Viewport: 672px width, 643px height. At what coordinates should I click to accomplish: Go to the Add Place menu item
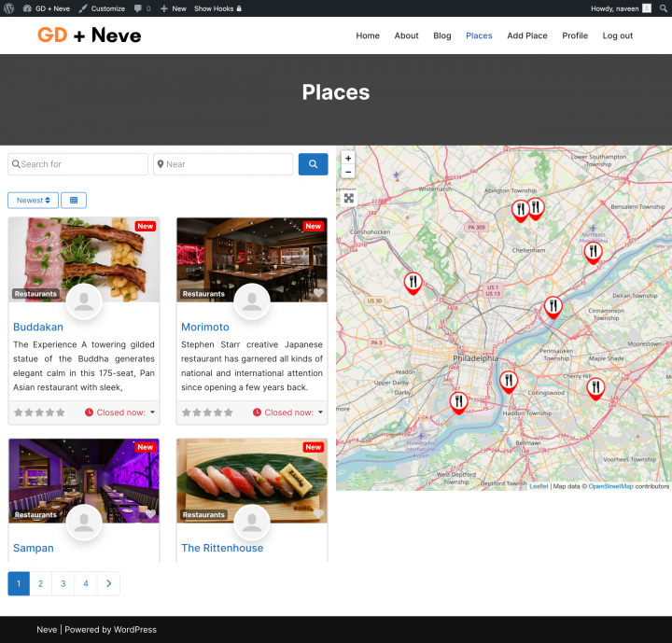click(527, 35)
